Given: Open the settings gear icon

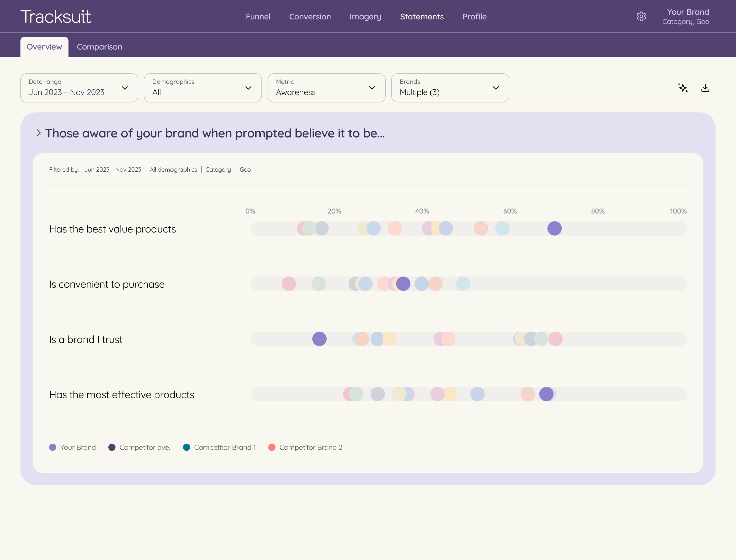Looking at the screenshot, I should (641, 16).
